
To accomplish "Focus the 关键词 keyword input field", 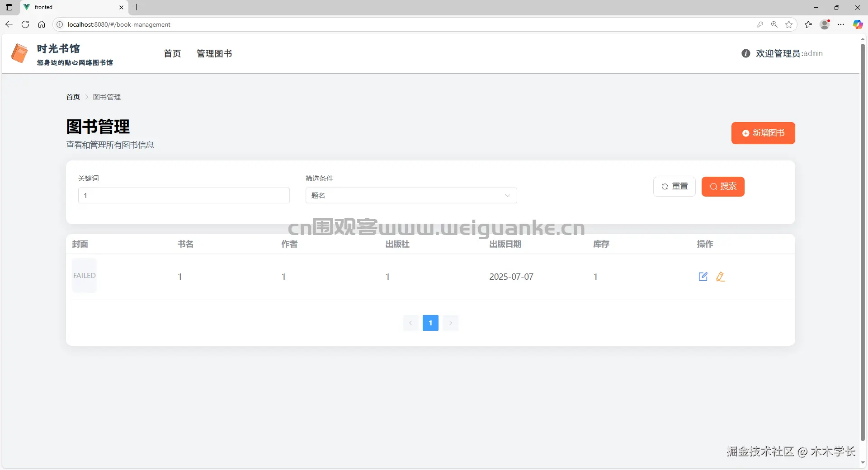I will pyautogui.click(x=184, y=195).
